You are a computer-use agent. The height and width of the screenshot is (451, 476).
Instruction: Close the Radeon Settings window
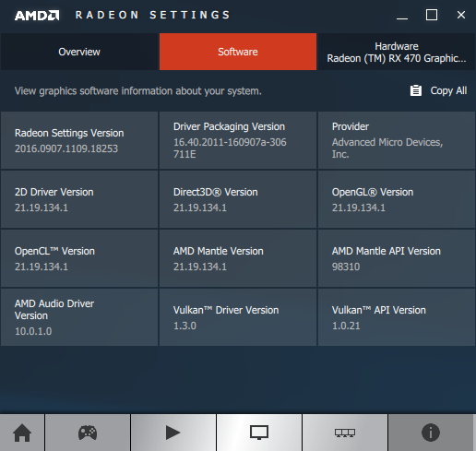pyautogui.click(x=461, y=15)
